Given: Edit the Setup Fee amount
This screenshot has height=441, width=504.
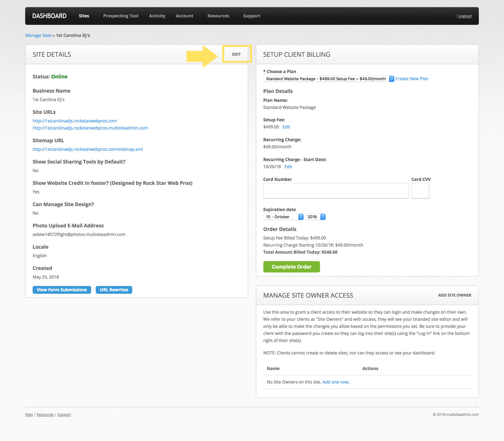Looking at the screenshot, I should (286, 127).
